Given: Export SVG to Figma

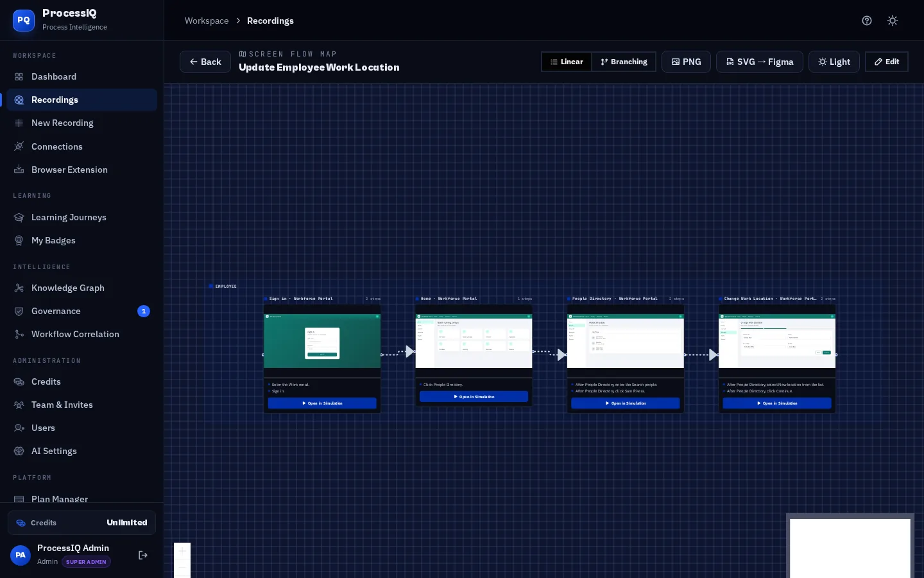Looking at the screenshot, I should click(x=760, y=62).
